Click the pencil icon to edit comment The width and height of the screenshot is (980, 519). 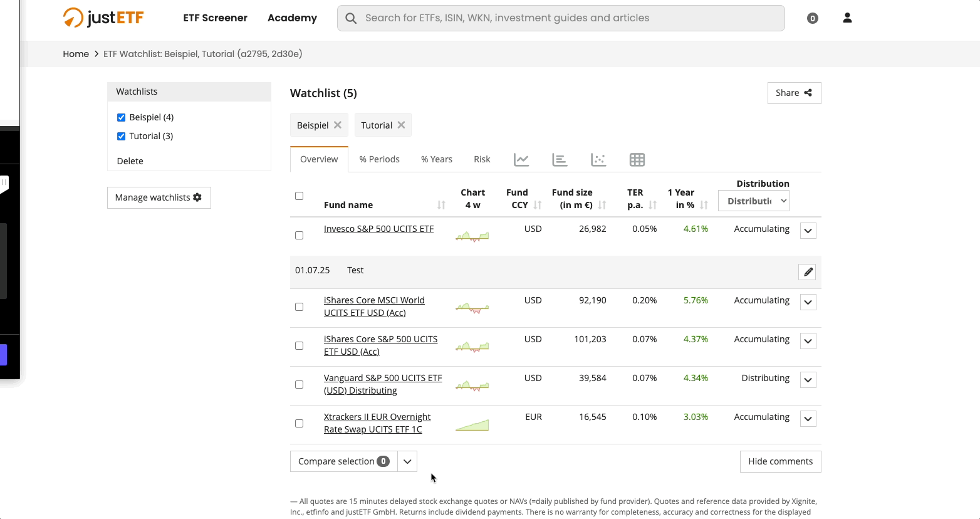tap(808, 272)
